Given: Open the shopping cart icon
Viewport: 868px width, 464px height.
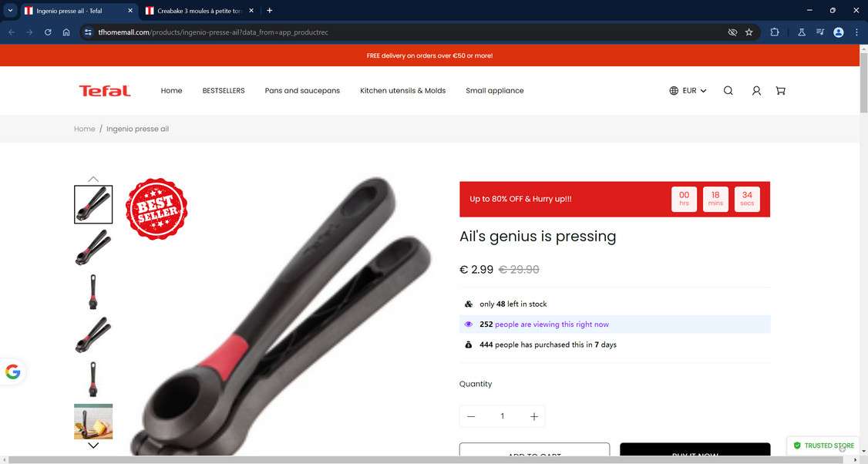Looking at the screenshot, I should tap(781, 91).
